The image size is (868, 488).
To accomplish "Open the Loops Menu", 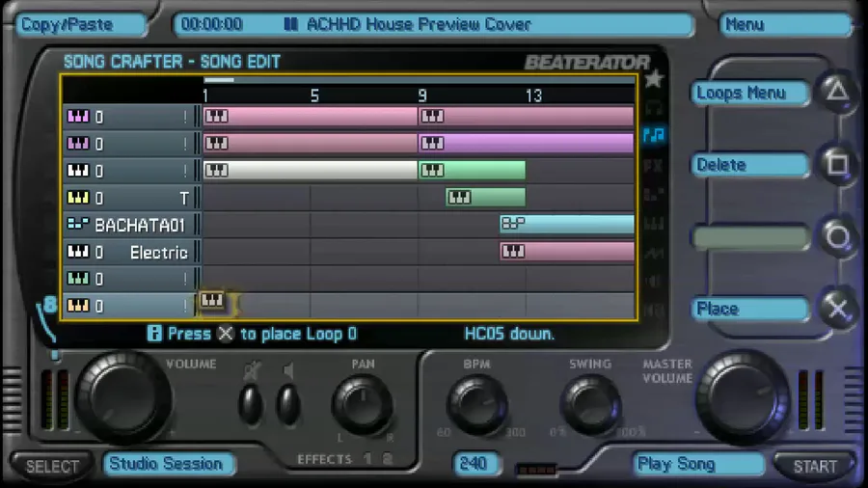I will coord(750,93).
